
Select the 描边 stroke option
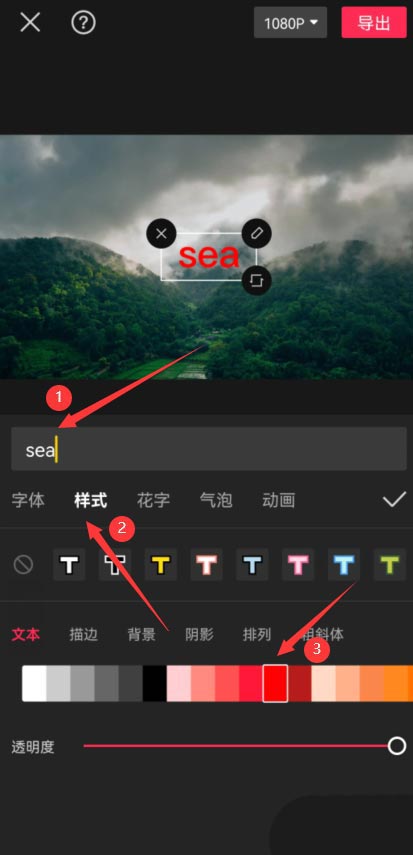point(83,634)
